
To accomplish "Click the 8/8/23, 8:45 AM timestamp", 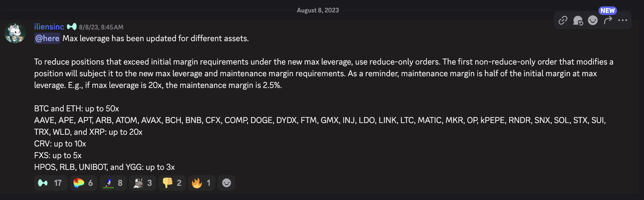I will click(101, 27).
